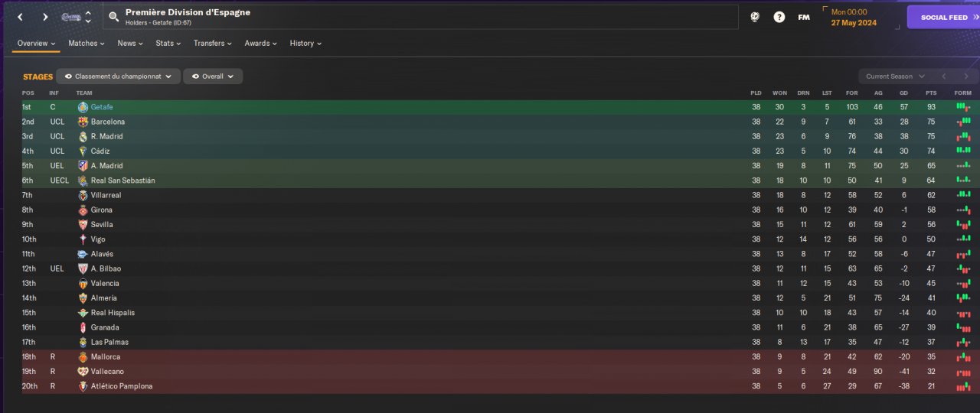Go to previous season arrow
Viewport: 980px width, 413px height.
(944, 76)
